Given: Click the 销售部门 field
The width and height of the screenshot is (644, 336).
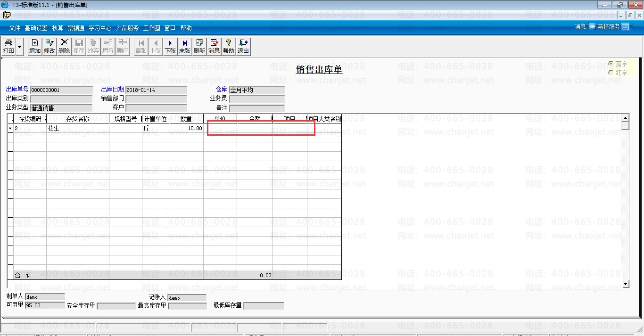Looking at the screenshot, I should pos(156,99).
